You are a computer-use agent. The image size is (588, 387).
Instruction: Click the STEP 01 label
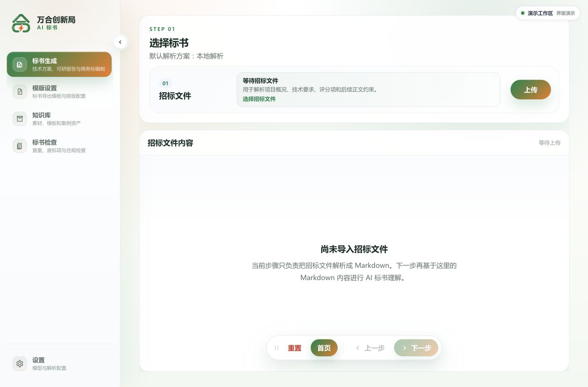(162, 29)
